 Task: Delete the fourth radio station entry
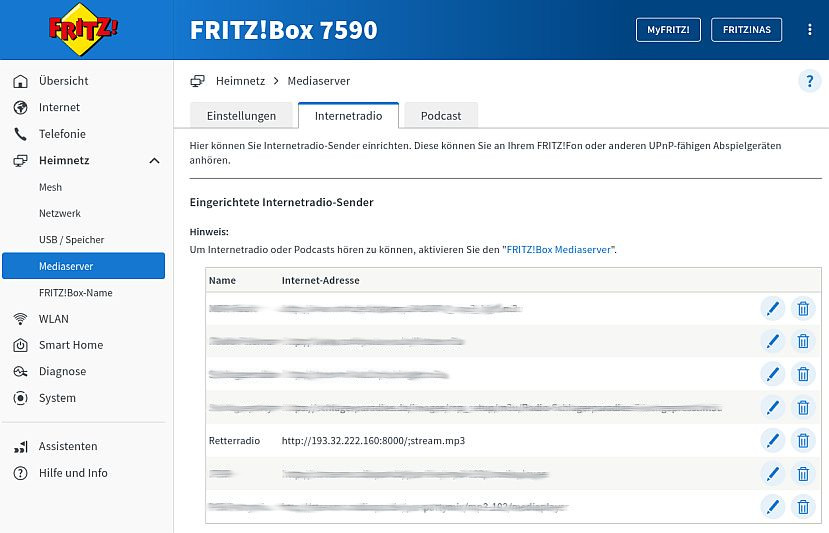[x=803, y=407]
